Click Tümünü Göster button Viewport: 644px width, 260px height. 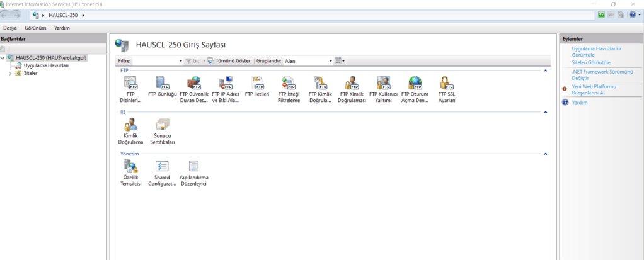point(229,61)
